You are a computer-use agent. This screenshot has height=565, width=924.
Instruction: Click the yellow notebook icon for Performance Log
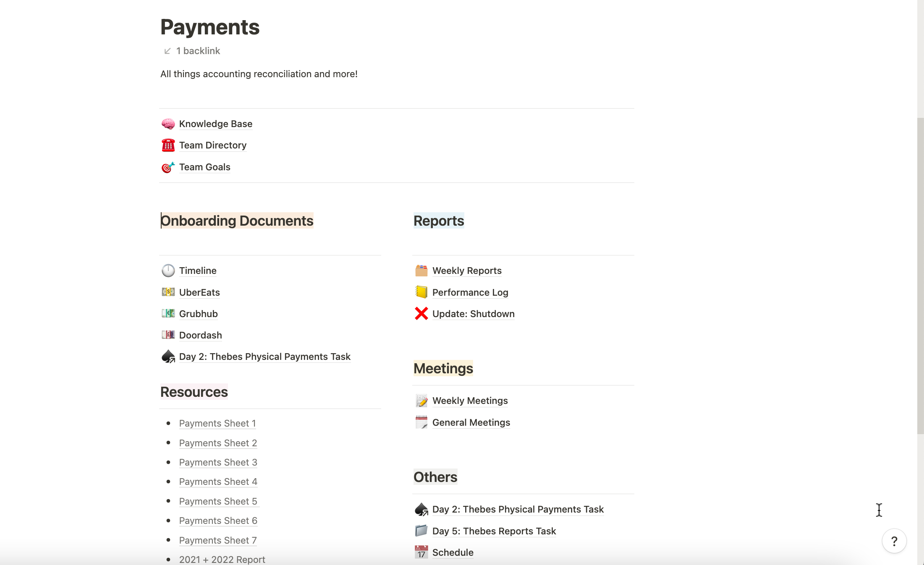pos(421,292)
